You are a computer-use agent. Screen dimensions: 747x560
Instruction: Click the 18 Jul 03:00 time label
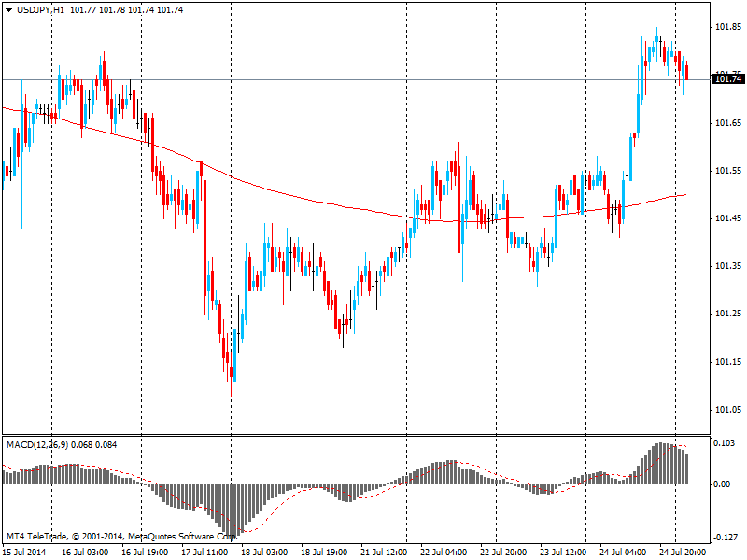[x=265, y=552]
